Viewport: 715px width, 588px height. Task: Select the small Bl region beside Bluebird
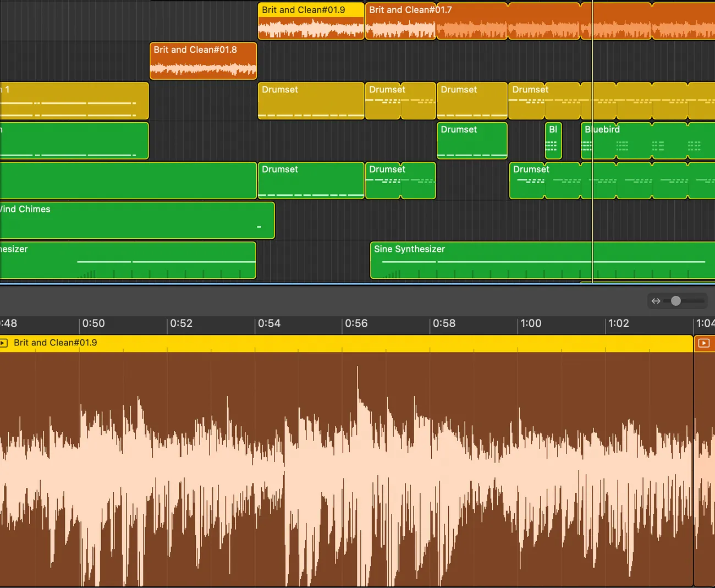(x=553, y=140)
